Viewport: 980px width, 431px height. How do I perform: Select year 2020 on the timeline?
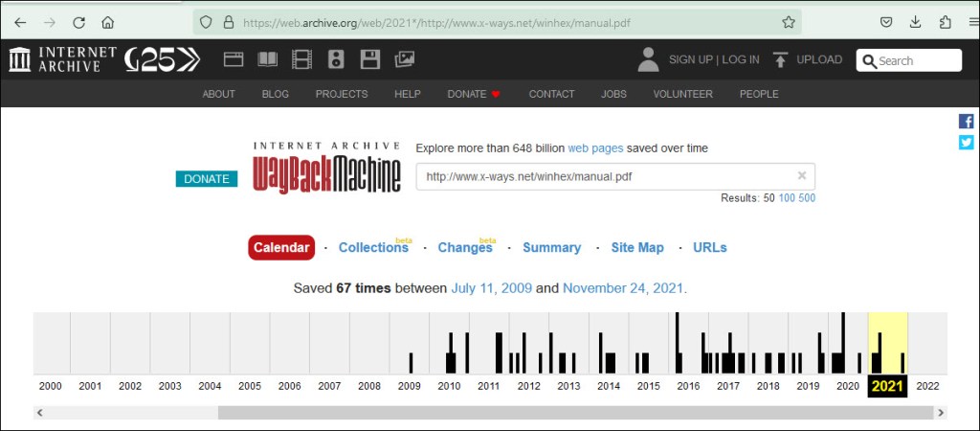tap(848, 386)
